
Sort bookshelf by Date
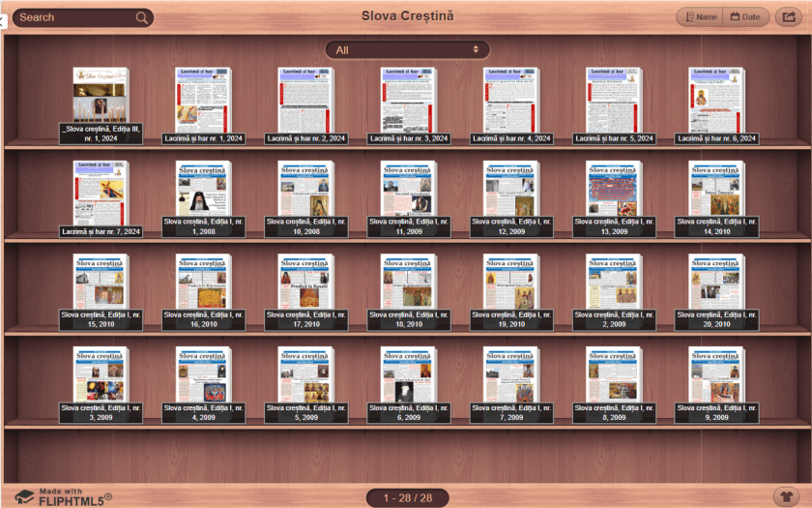tap(743, 16)
